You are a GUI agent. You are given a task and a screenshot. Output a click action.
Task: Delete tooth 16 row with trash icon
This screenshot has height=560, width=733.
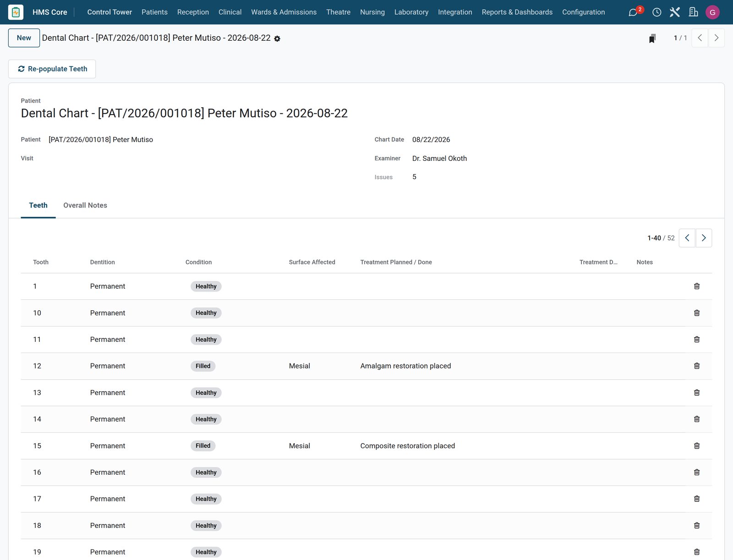coord(697,472)
